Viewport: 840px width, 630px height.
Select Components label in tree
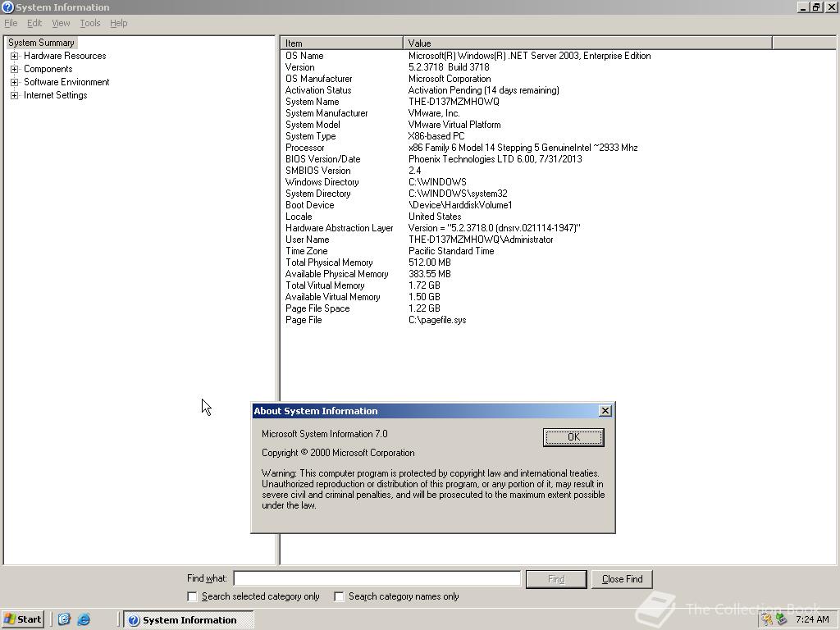point(48,69)
